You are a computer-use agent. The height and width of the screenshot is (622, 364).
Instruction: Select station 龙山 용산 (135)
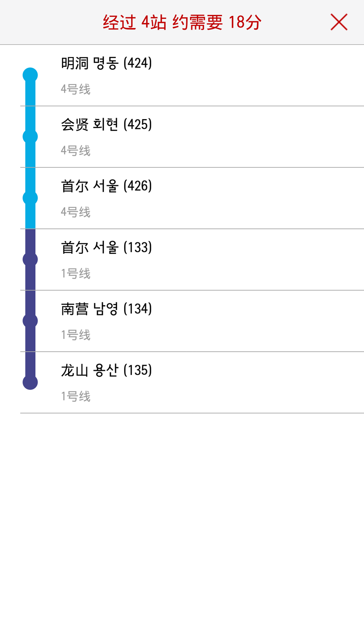coord(107,370)
